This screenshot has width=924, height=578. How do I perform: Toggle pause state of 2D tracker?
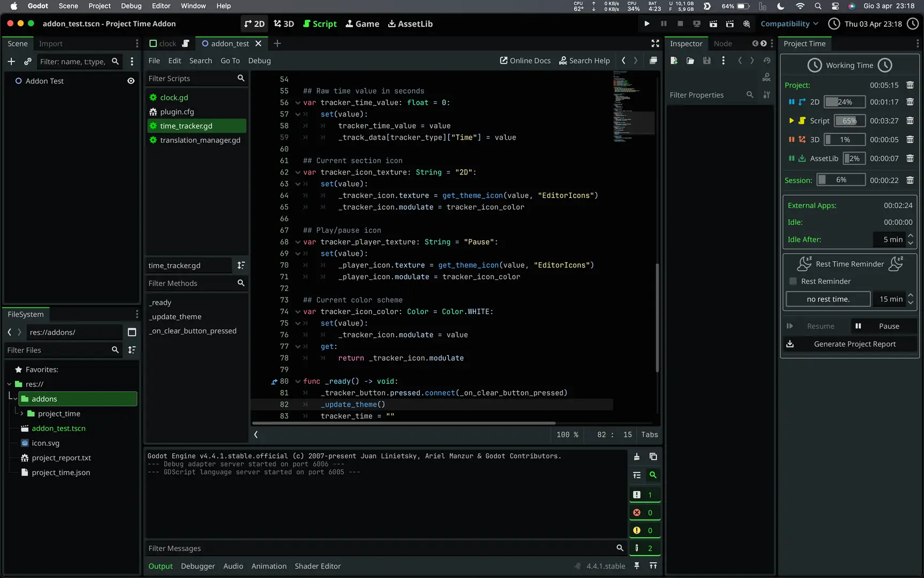point(791,102)
